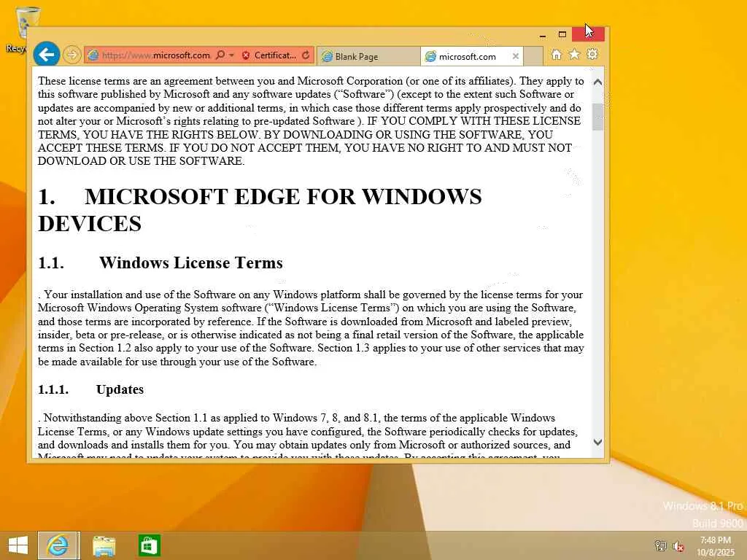Click the "Updates" subheading
The image size is (747, 560).
point(120,389)
